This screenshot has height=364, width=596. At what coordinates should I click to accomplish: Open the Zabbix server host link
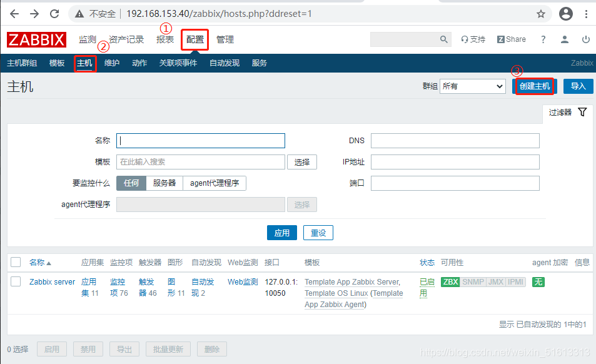[52, 282]
